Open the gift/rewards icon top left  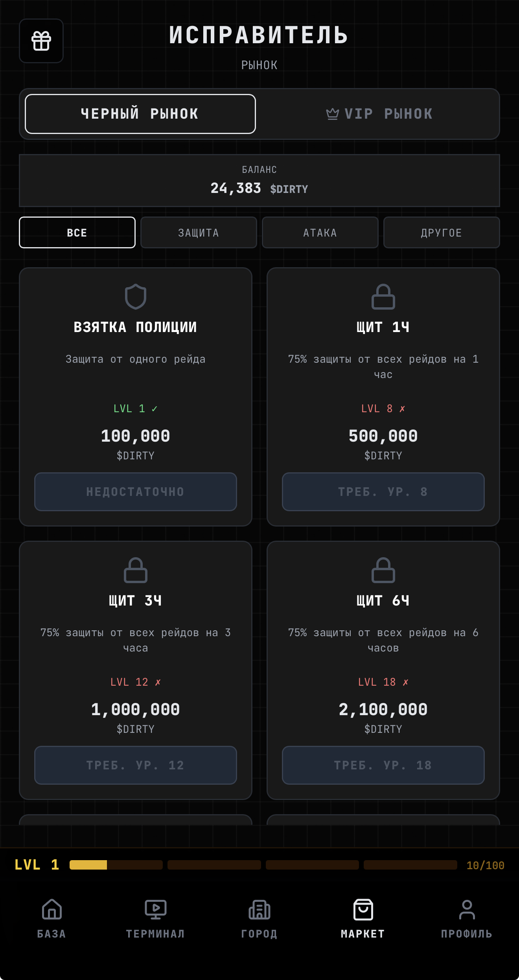click(x=41, y=41)
